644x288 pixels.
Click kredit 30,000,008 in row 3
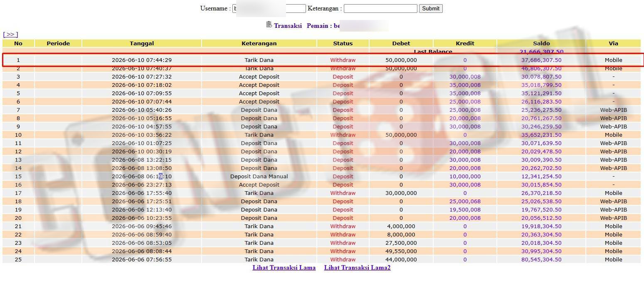point(465,77)
